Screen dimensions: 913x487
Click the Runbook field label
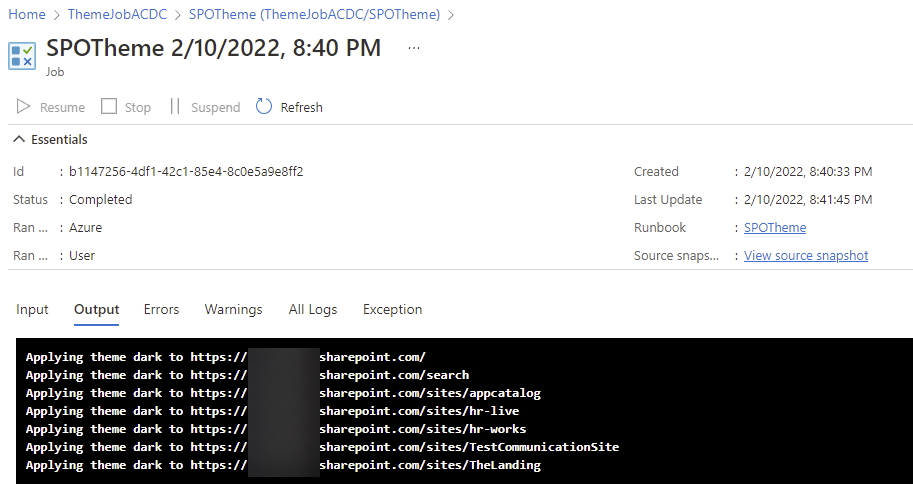[x=660, y=228]
